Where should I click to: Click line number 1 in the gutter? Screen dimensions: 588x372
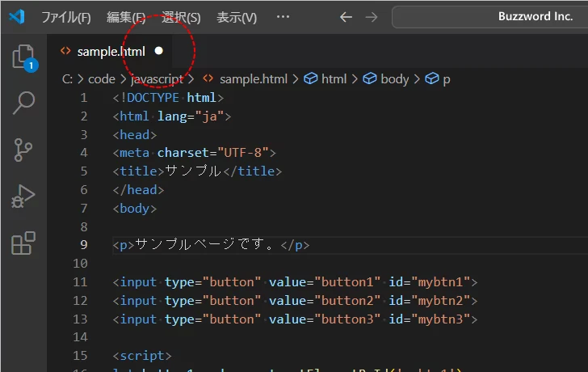pos(84,98)
